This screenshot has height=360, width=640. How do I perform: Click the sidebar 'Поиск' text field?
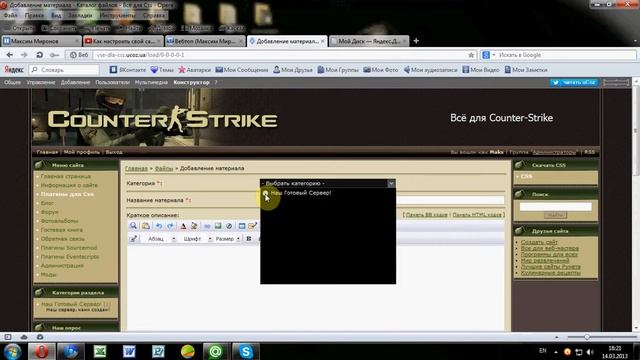(x=555, y=206)
